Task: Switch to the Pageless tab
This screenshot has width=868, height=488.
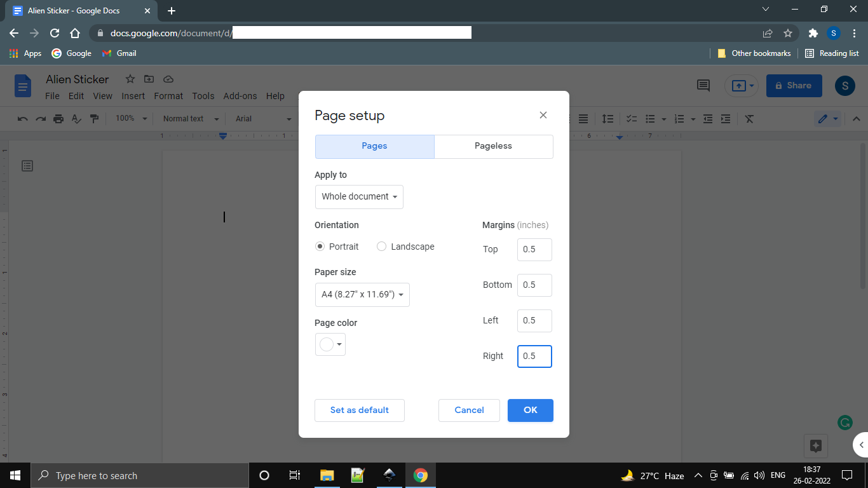Action: click(493, 146)
